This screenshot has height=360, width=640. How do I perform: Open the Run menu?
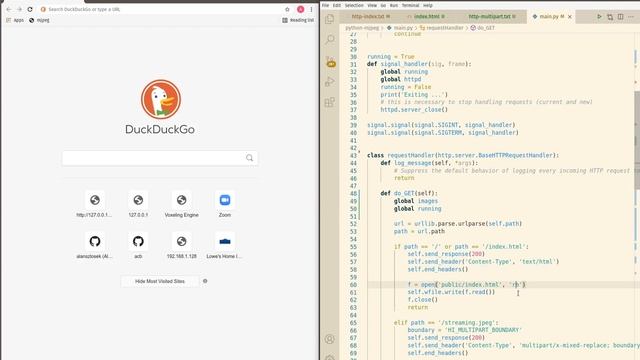coord(393,5)
